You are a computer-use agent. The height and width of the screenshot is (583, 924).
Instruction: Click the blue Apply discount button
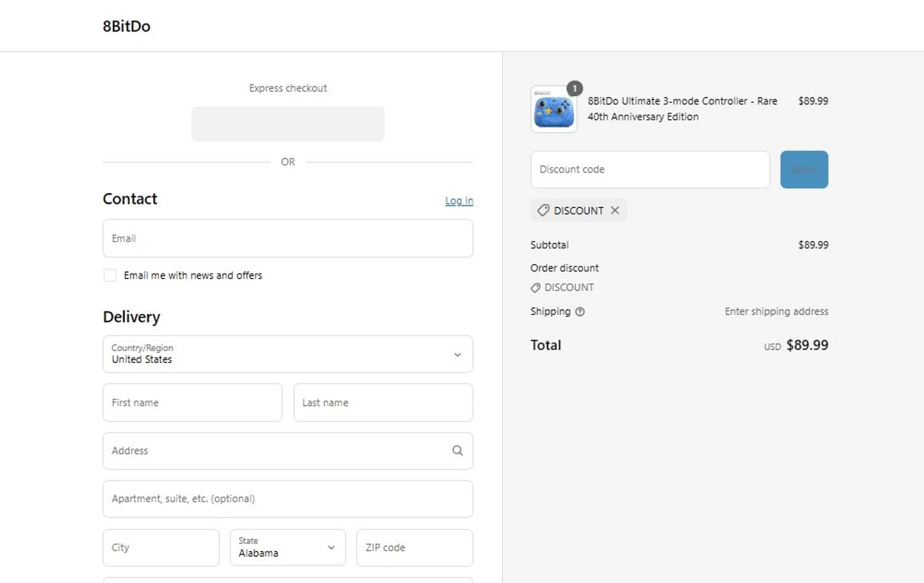(x=804, y=169)
